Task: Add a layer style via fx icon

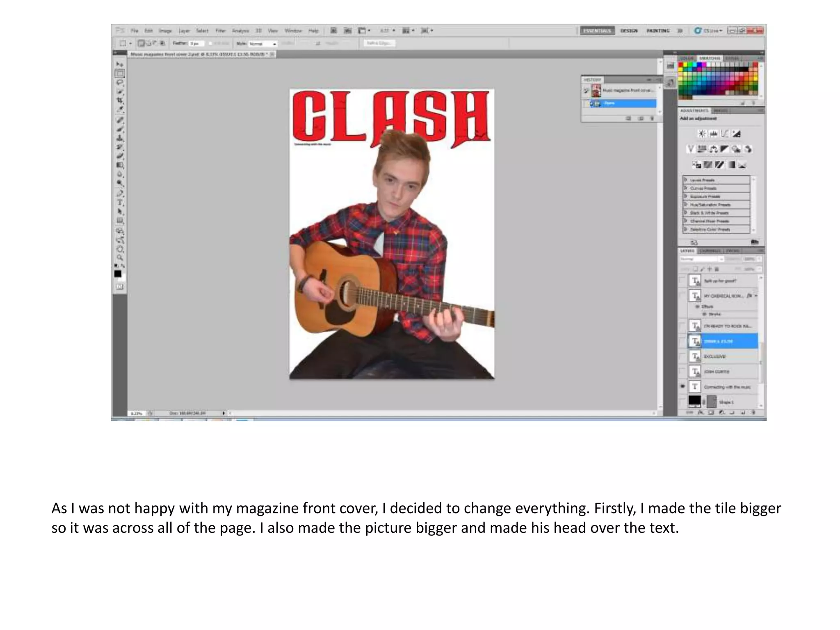Action: point(701,413)
